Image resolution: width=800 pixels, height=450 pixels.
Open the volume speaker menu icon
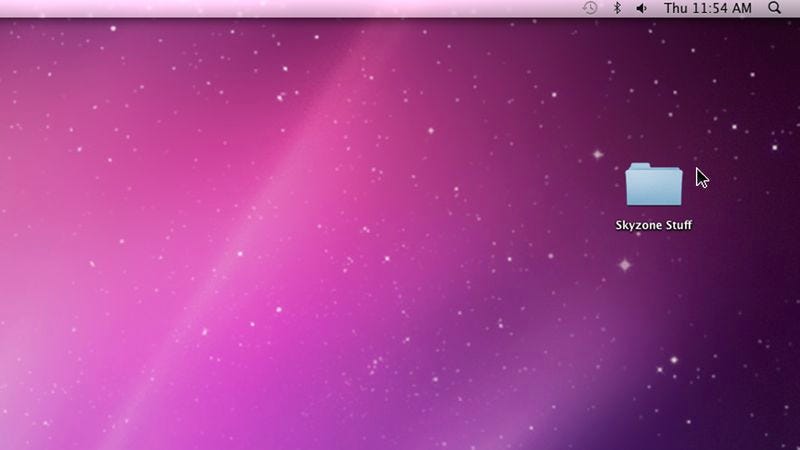642,8
